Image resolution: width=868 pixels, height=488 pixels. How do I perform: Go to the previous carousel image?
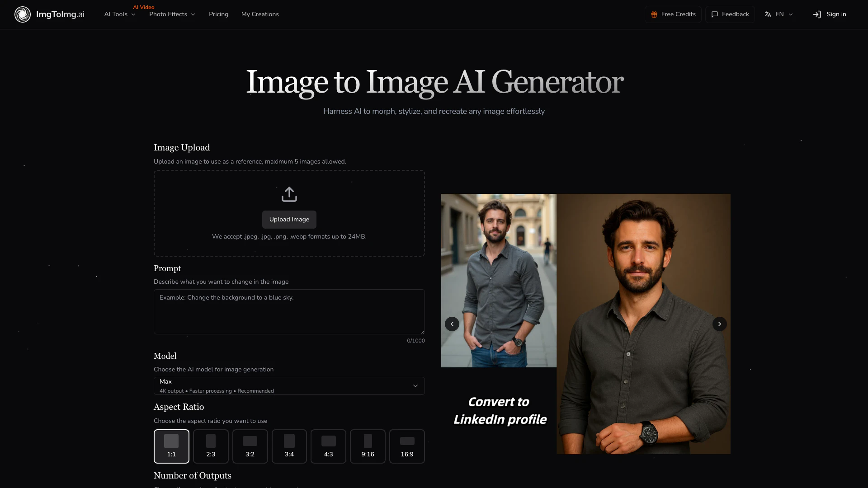click(x=452, y=324)
